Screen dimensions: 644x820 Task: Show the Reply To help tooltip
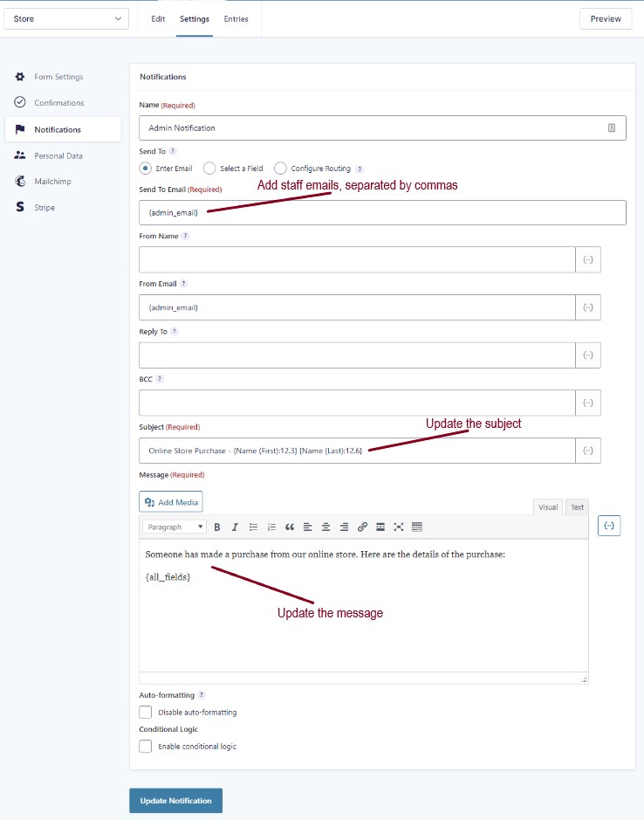175,331
